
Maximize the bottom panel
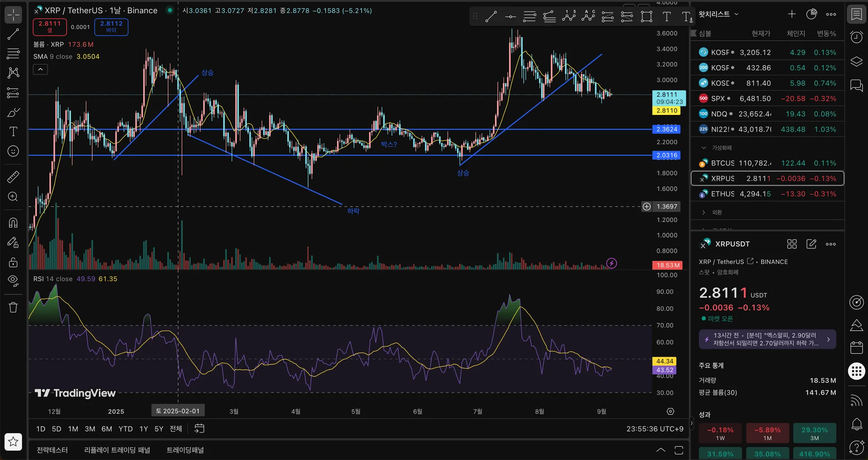point(679,450)
